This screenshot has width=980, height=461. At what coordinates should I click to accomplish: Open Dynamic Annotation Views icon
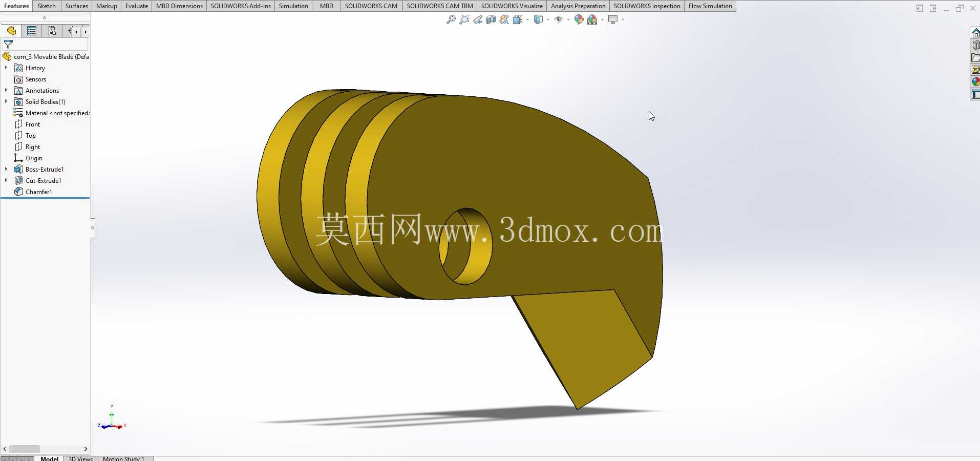[504, 19]
